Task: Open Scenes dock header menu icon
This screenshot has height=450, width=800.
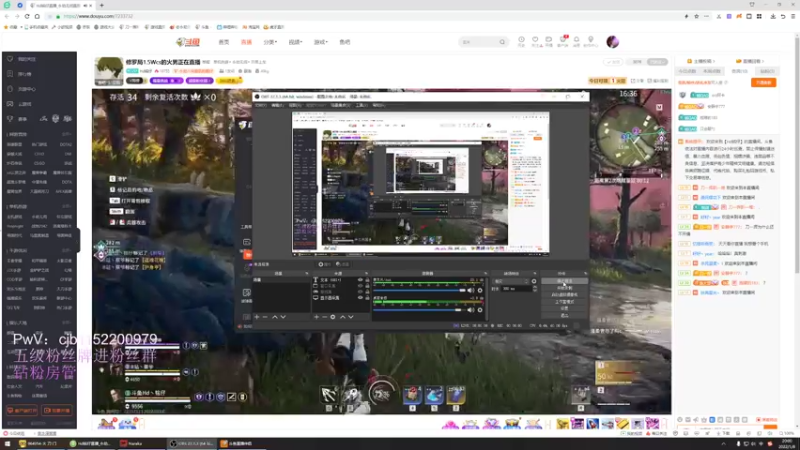Action: [307, 273]
